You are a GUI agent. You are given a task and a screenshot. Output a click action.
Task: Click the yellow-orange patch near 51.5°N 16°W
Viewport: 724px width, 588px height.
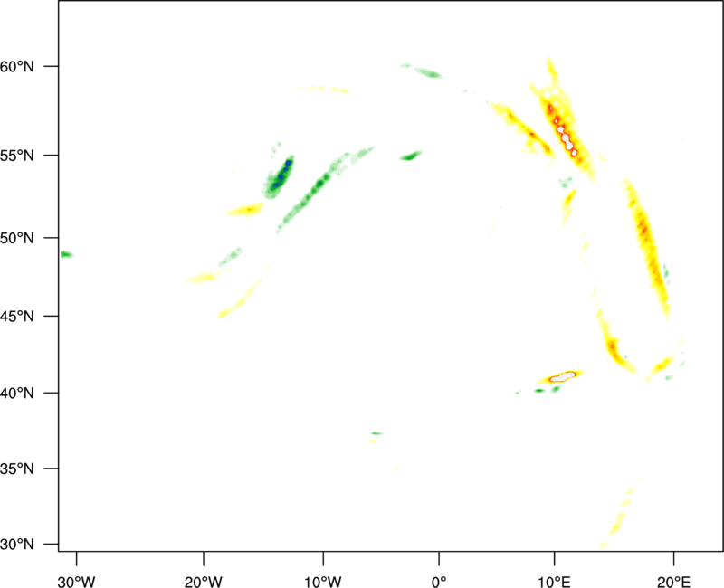[245, 210]
